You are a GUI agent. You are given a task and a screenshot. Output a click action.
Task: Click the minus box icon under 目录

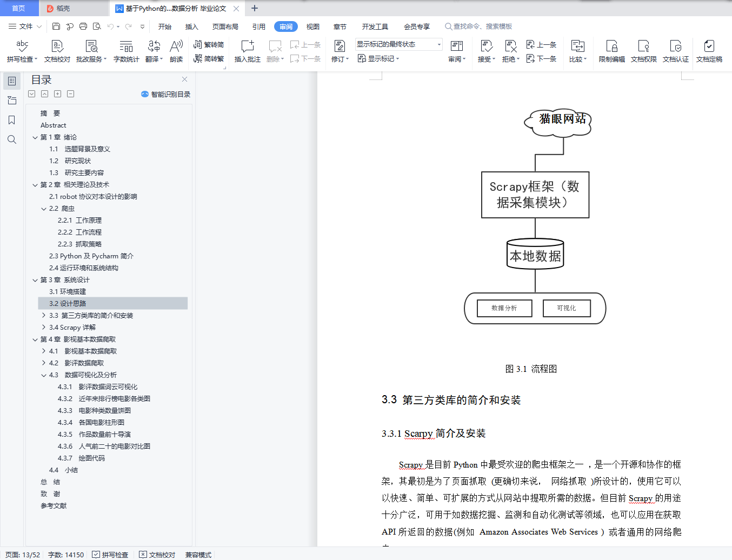click(x=70, y=94)
